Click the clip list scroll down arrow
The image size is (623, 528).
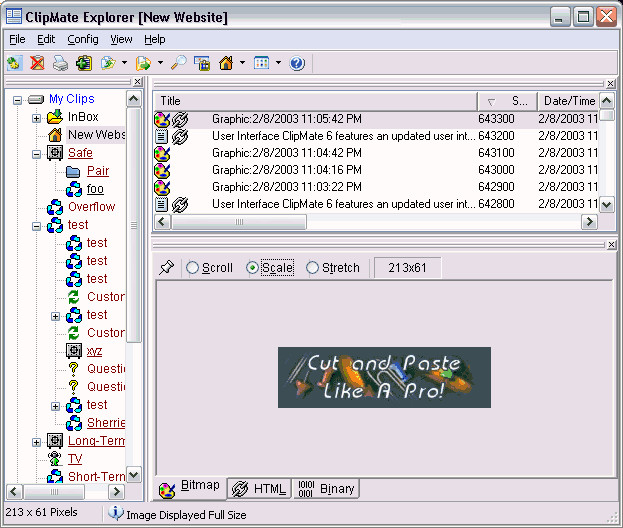(x=607, y=205)
